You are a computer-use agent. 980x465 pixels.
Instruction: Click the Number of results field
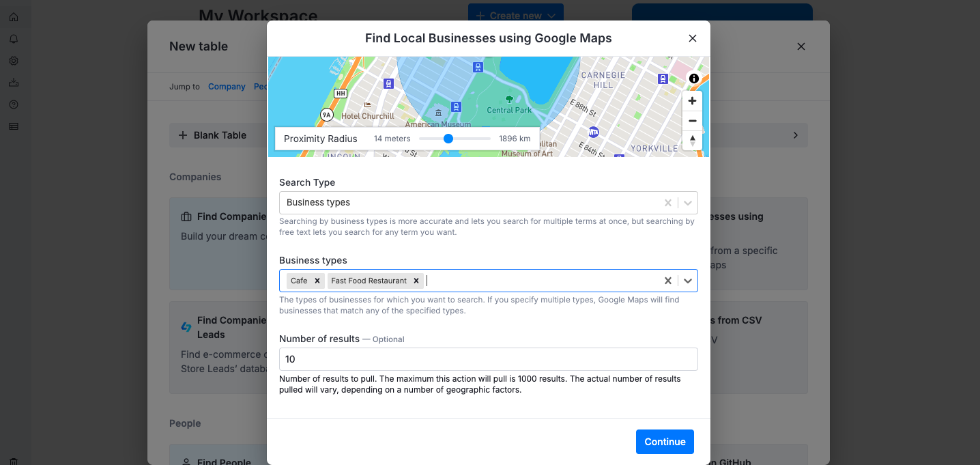pos(488,359)
